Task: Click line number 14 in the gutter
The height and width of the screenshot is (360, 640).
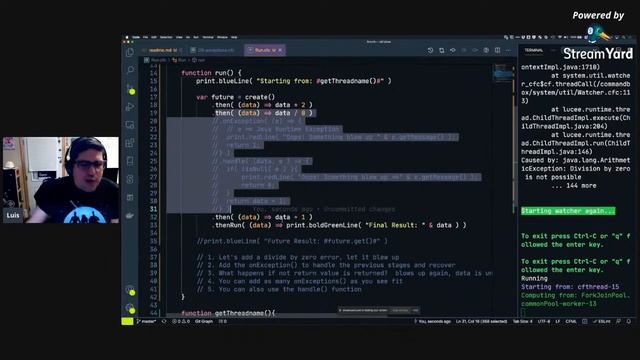Action: 153,73
